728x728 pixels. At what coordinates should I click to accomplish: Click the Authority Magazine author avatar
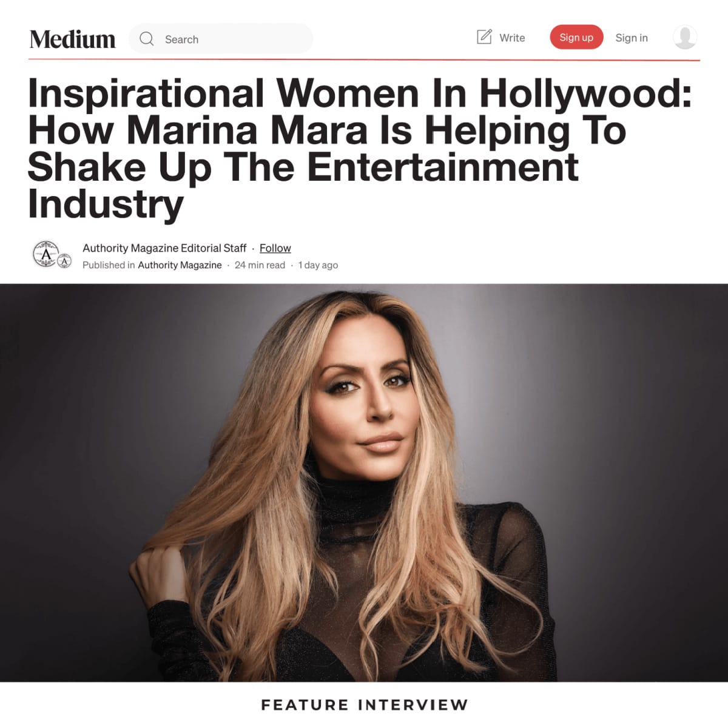45,254
